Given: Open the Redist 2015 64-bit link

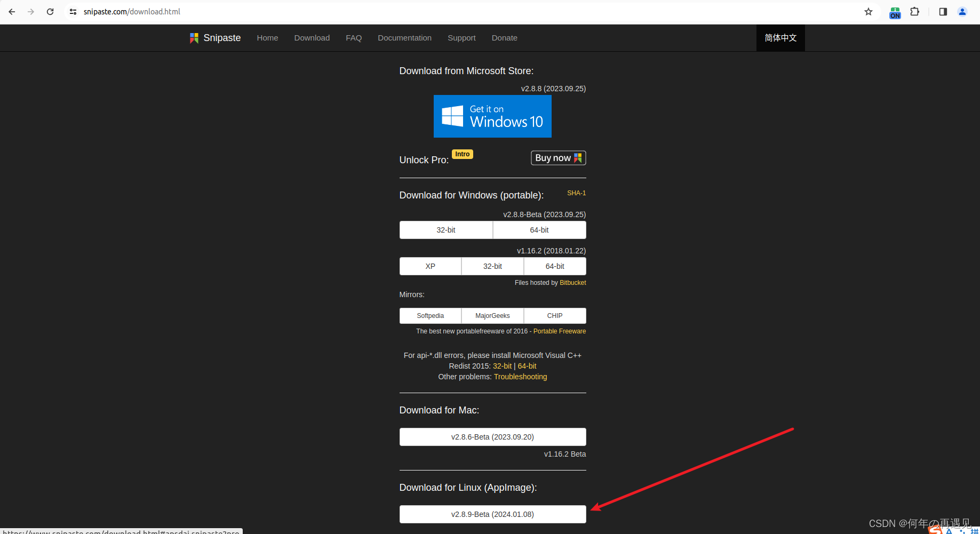Looking at the screenshot, I should 527,366.
